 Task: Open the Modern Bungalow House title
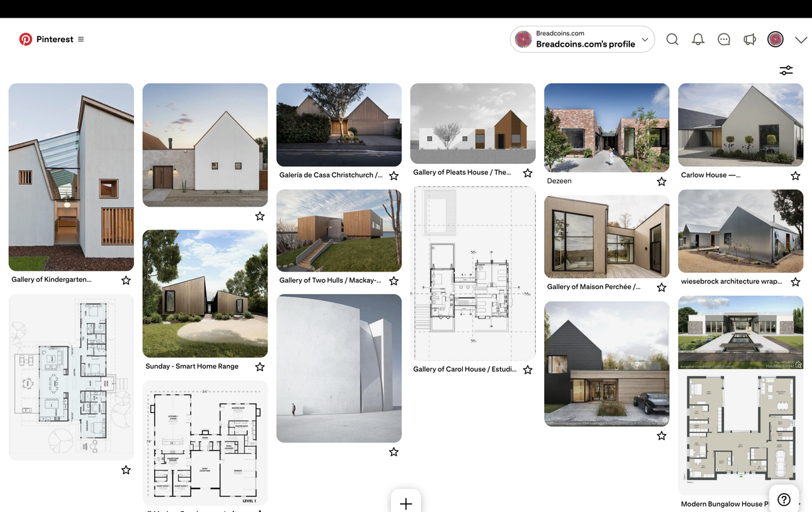tap(725, 504)
